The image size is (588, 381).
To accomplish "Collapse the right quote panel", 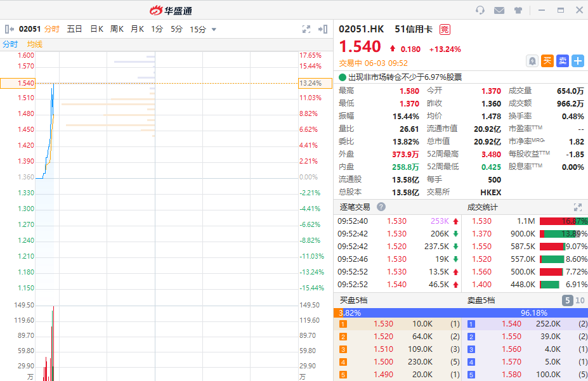I will (x=323, y=29).
